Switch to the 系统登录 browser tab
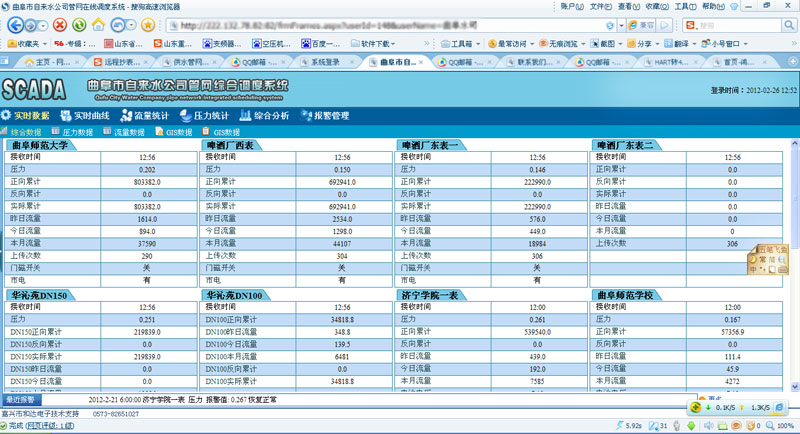Screen dimensions: 800x434 point(326,62)
